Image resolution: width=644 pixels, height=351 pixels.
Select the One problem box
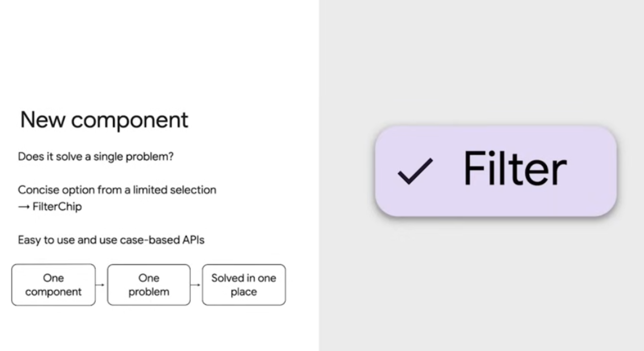[149, 285]
